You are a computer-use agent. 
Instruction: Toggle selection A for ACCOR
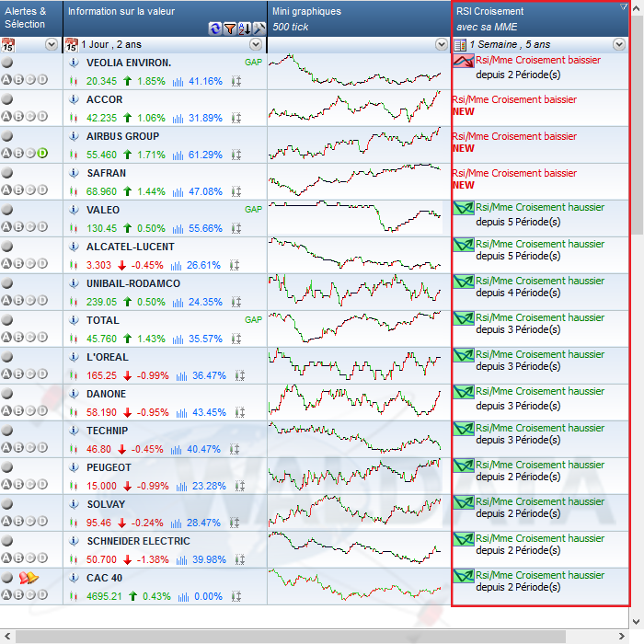point(6,116)
